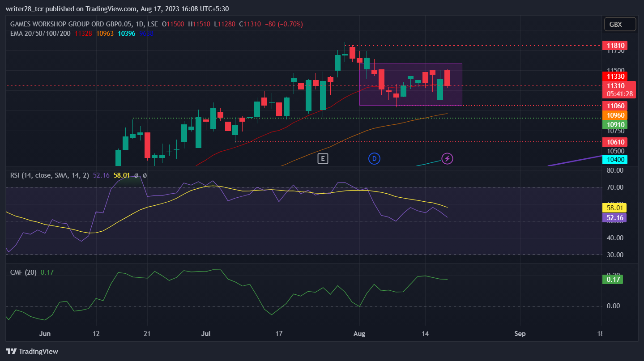
Task: Select the RSI (14, close, SMA, 14, 2) legend
Action: pyautogui.click(x=50, y=175)
